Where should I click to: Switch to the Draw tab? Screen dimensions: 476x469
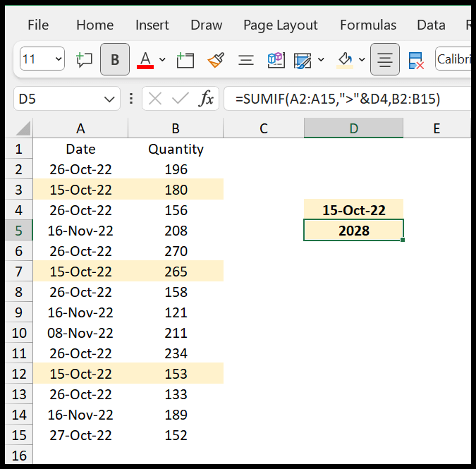[x=206, y=25]
